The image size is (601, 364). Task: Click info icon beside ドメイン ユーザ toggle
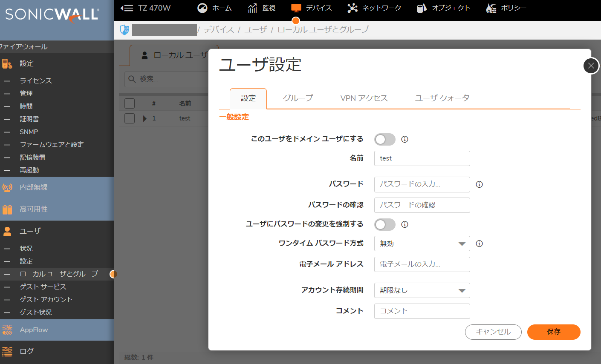pos(405,139)
